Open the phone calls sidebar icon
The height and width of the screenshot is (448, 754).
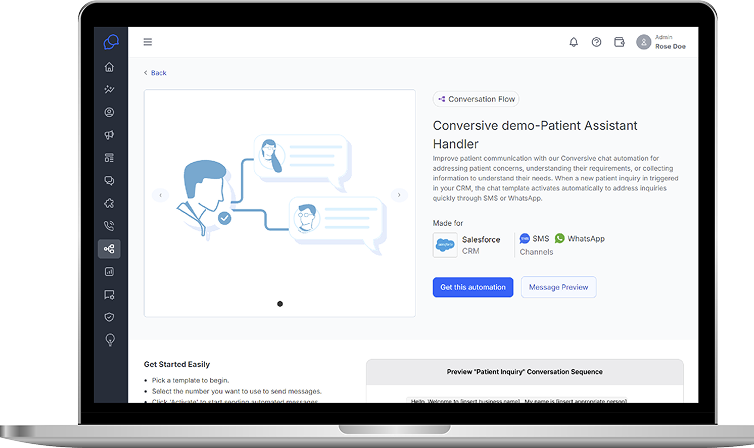coord(109,226)
